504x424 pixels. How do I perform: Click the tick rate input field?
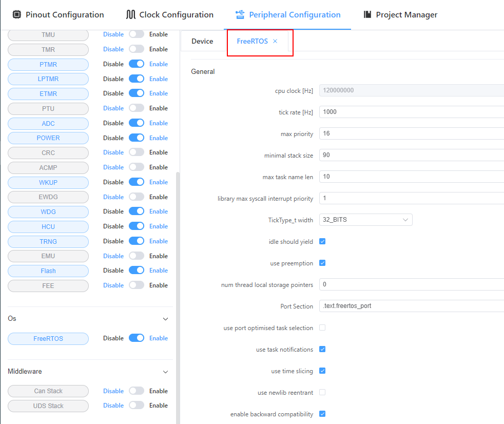(412, 112)
